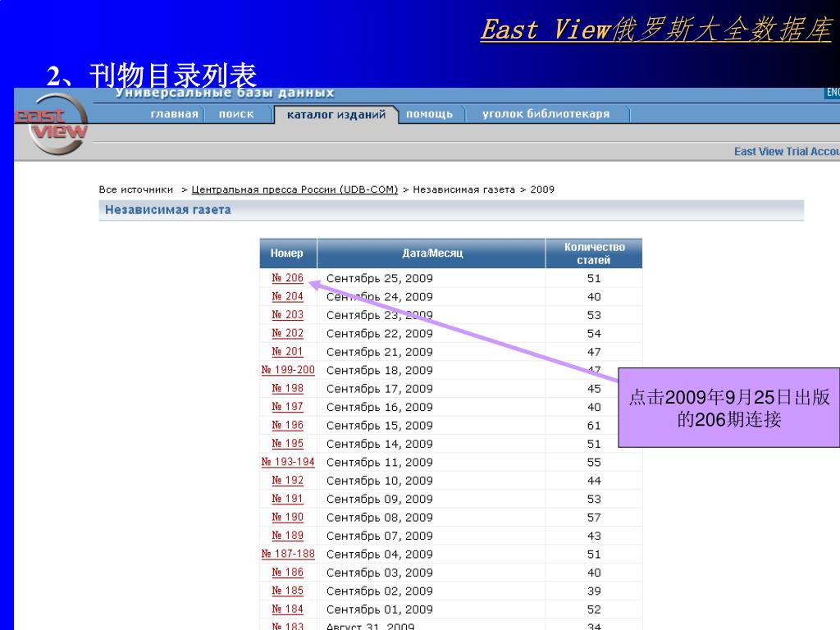Follow the Центральная пресса России (UDB-COM) breadcrumb
Screen dimensions: 840x630
pos(294,189)
